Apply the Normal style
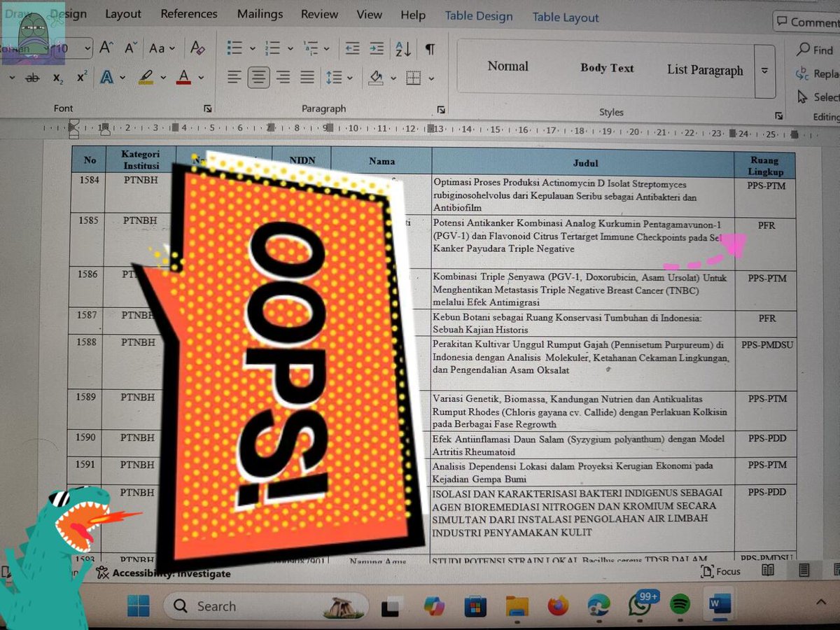Screen dimensions: 840x630 coord(508,66)
